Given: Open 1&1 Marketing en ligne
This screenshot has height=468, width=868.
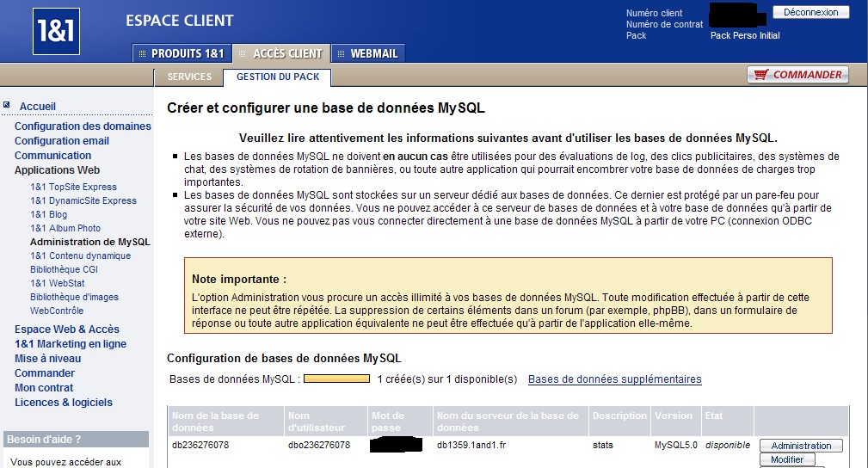Looking at the screenshot, I should point(71,344).
